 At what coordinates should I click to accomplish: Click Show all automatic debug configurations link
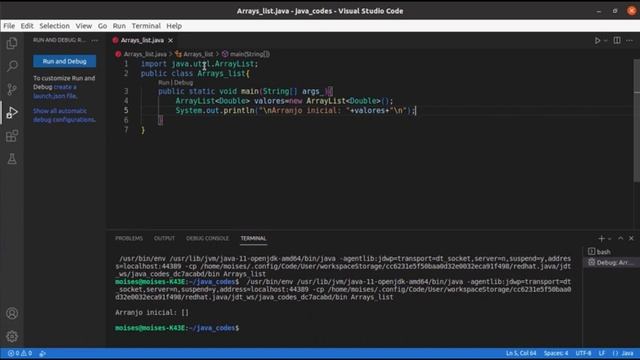[x=64, y=115]
